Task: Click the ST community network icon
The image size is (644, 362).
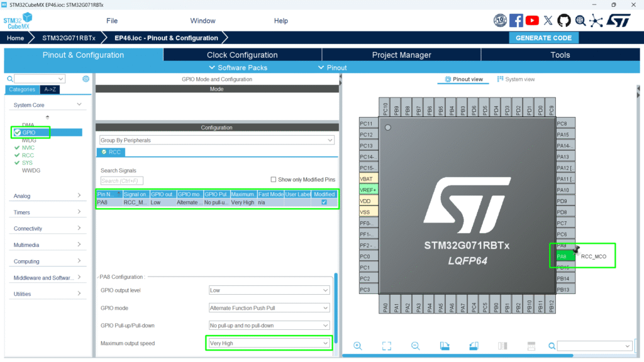Action: (596, 21)
